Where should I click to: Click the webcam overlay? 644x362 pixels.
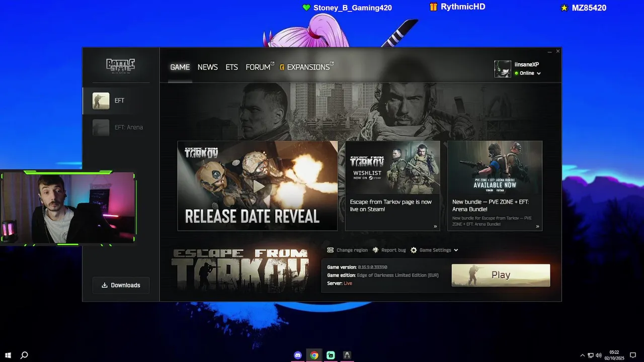pyautogui.click(x=68, y=208)
